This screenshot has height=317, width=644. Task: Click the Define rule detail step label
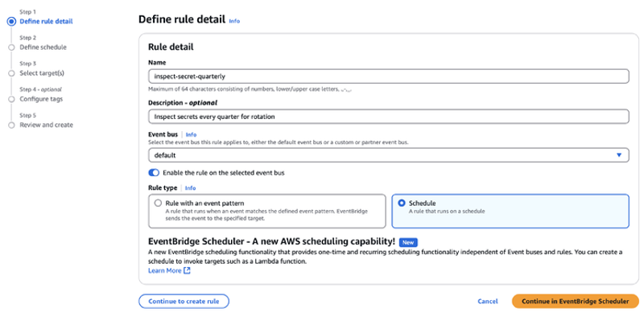coord(46,22)
